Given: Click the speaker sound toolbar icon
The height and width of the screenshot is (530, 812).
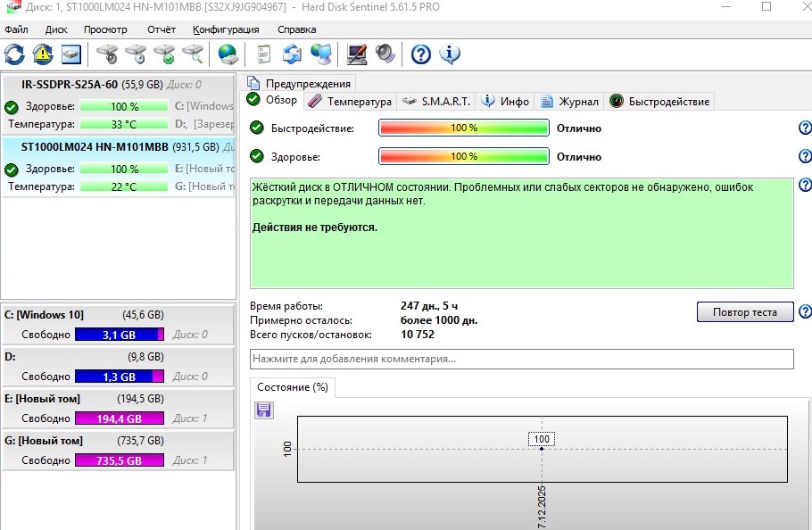Looking at the screenshot, I should point(385,54).
